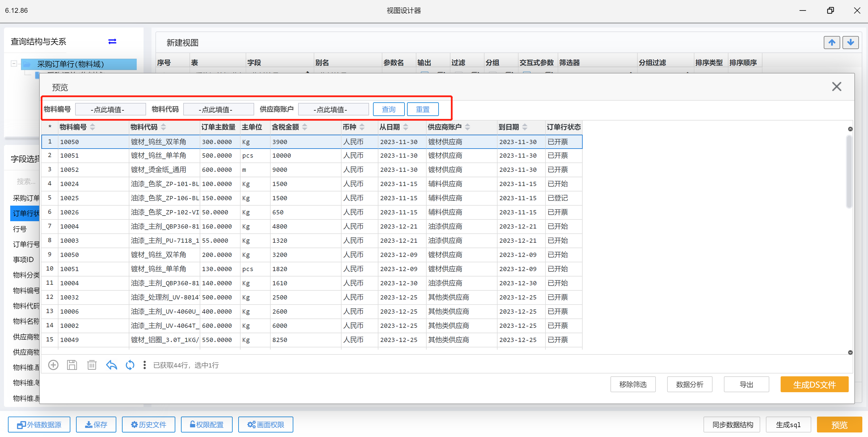The image size is (868, 437).
Task: Click scroll-down arrow of preview table
Action: click(x=850, y=352)
